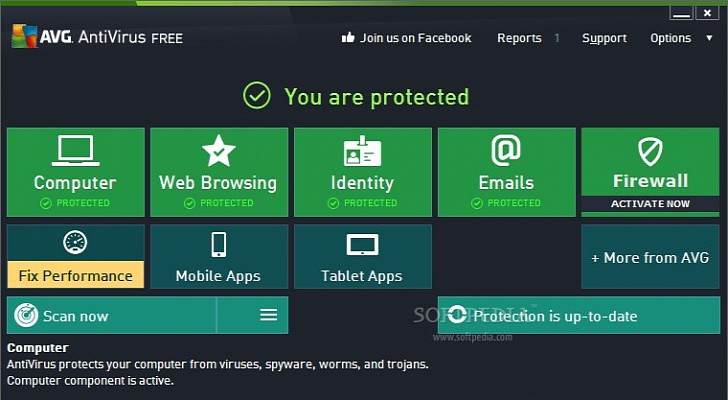Click the More from AVG button
728x400 pixels.
[649, 257]
